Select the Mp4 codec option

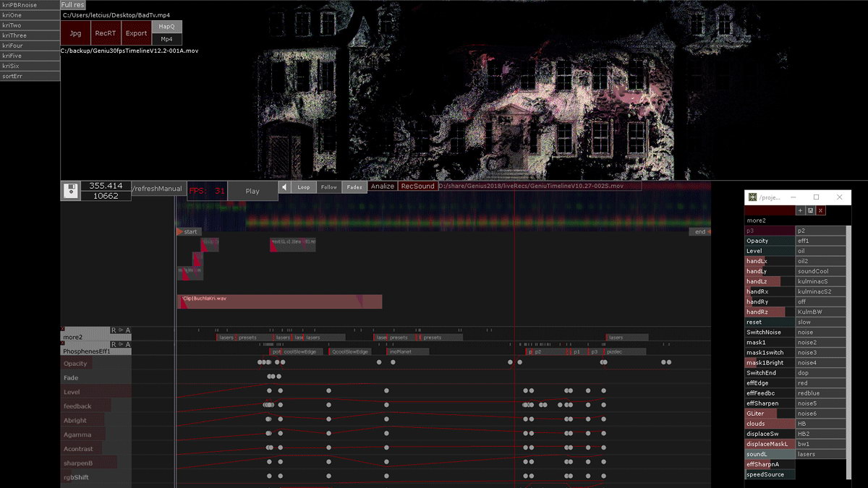click(x=167, y=39)
